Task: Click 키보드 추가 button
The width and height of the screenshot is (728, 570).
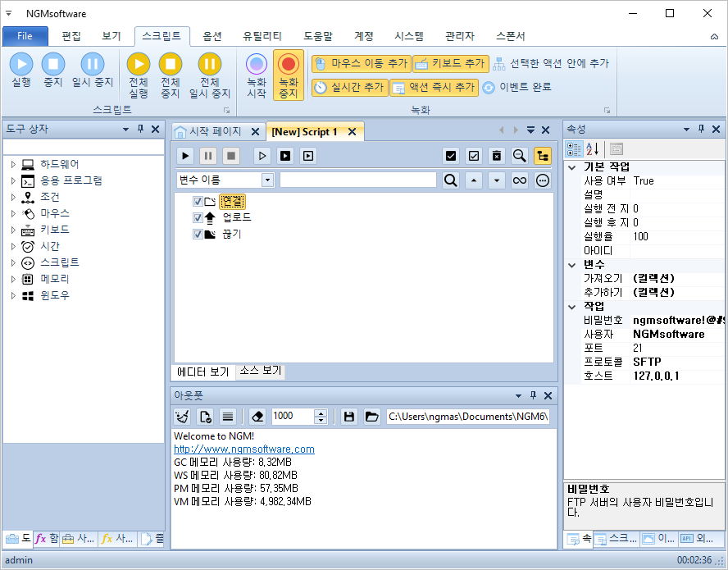Action: point(451,64)
